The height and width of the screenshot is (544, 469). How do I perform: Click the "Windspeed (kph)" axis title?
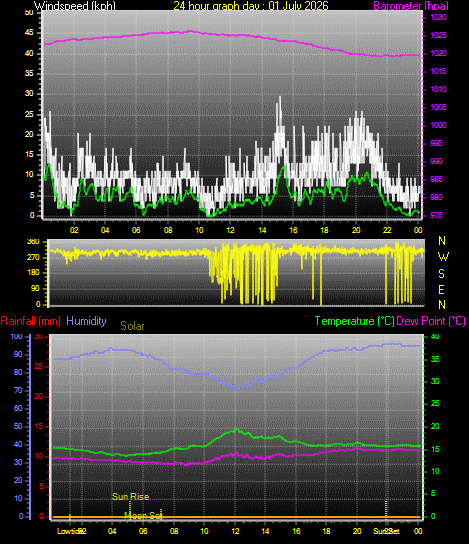coord(75,6)
